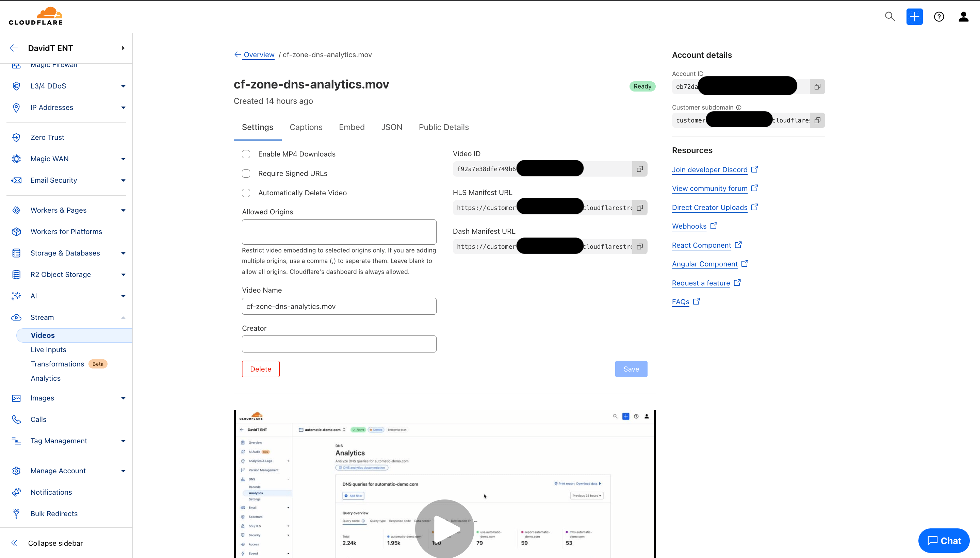The width and height of the screenshot is (980, 558).
Task: Copy the HLS Manifest URL
Action: 640,207
